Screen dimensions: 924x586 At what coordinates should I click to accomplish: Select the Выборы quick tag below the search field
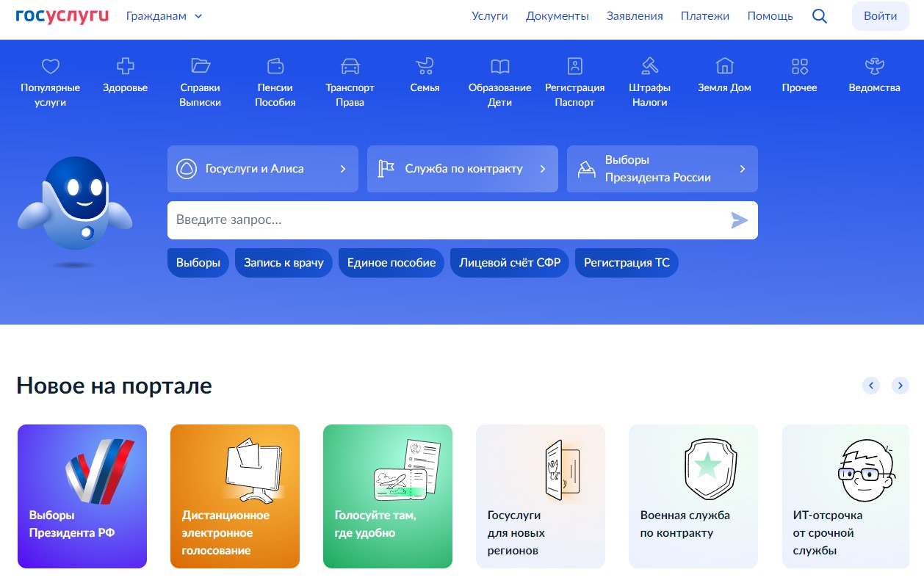198,263
